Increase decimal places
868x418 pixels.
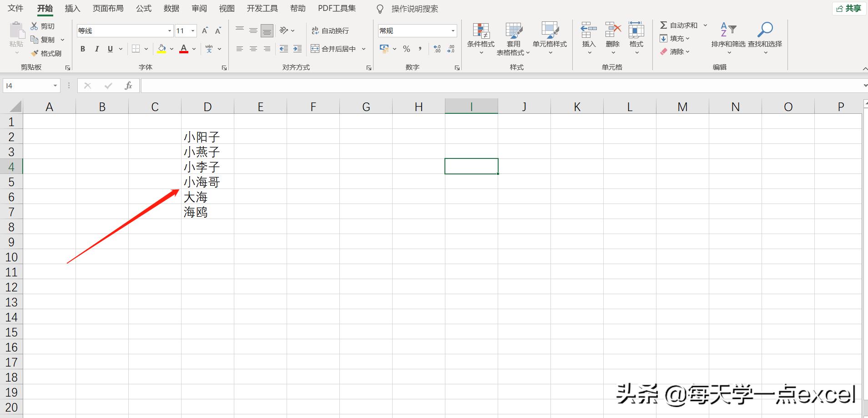pyautogui.click(x=437, y=49)
